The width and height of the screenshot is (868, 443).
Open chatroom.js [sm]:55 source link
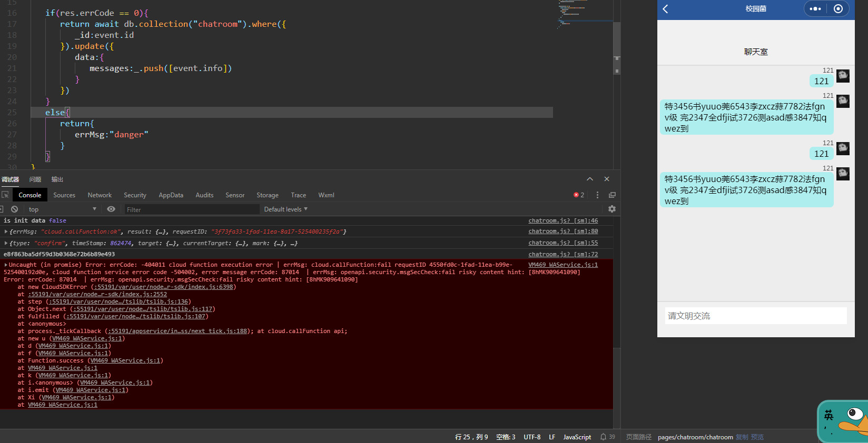pyautogui.click(x=563, y=243)
